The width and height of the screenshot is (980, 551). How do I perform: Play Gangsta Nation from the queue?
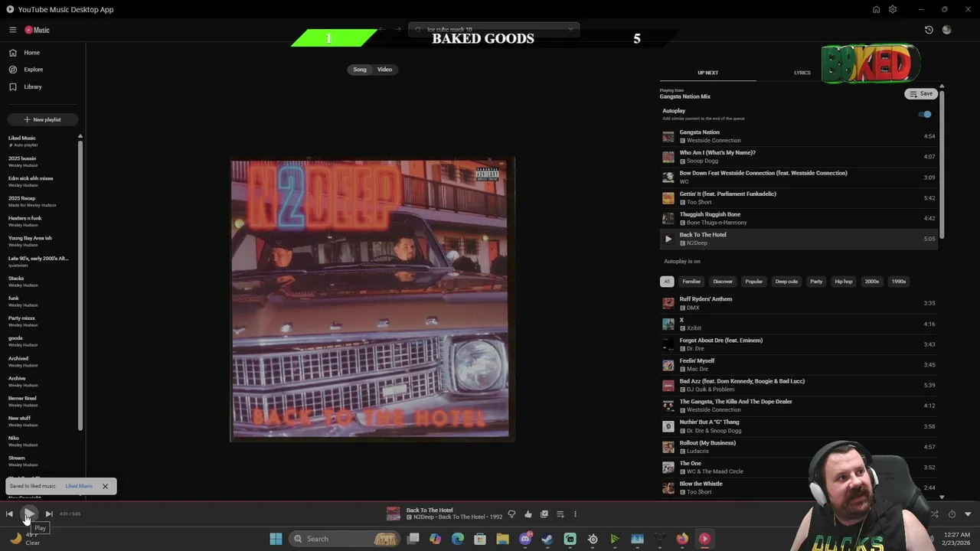(798, 136)
